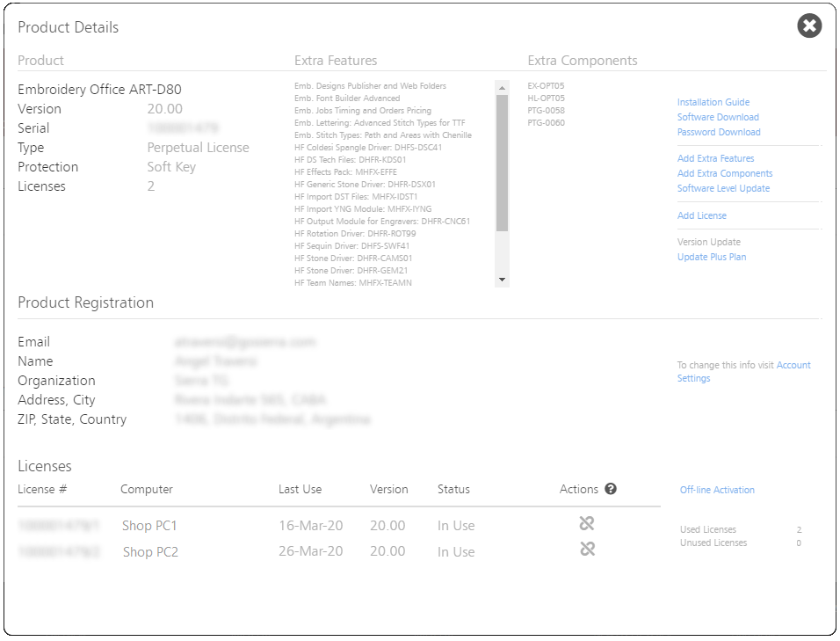Select component PTG-0058
This screenshot has width=840, height=641.
click(x=546, y=111)
